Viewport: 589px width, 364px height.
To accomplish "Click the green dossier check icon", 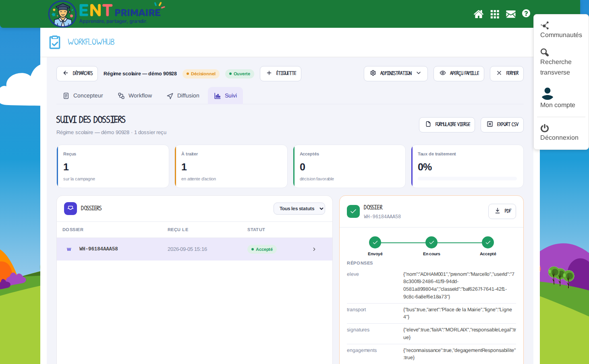I will 353,211.
